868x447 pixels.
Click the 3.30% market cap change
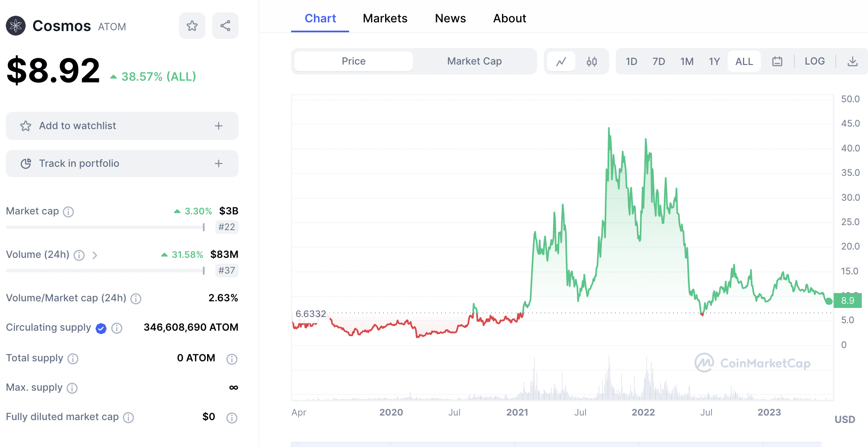(x=193, y=211)
